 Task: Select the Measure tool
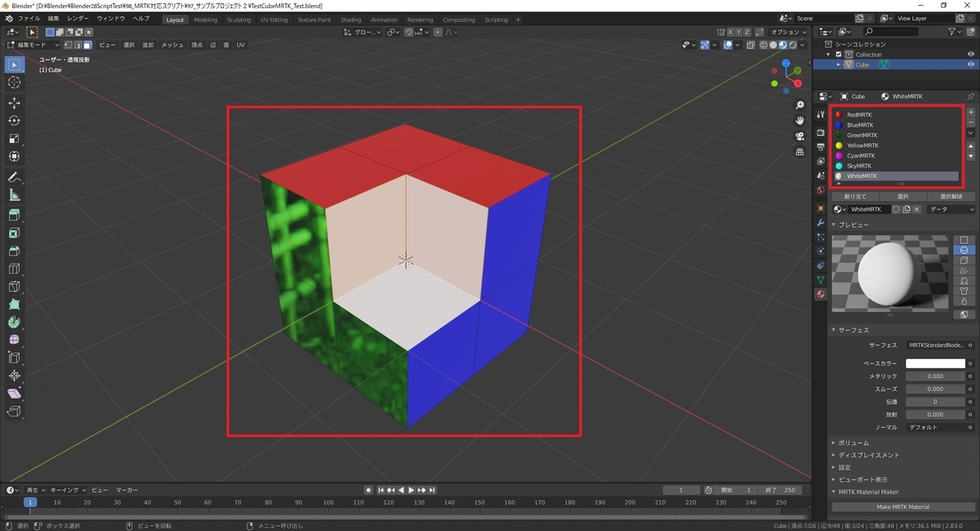click(x=14, y=195)
